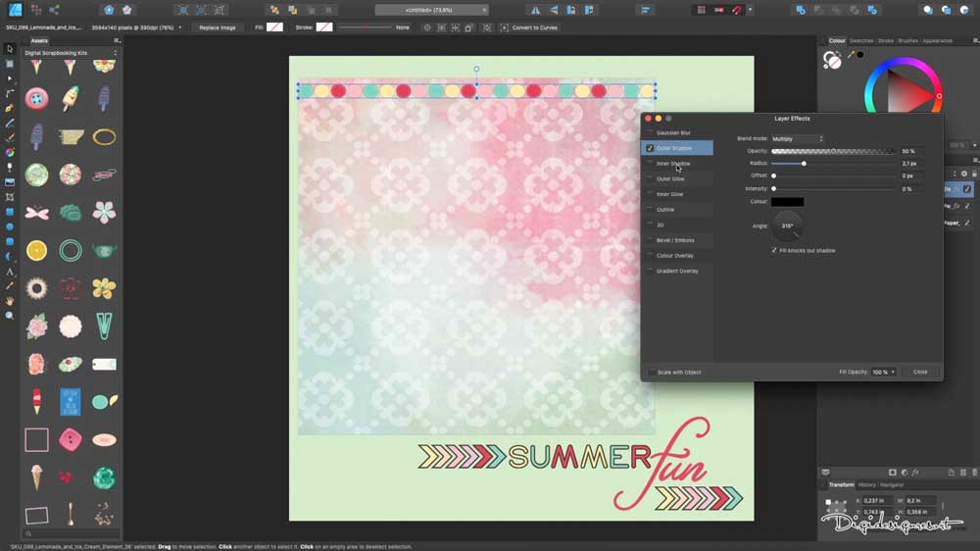Image resolution: width=980 pixels, height=551 pixels.
Task: Select the View hand tool
Action: click(x=10, y=301)
